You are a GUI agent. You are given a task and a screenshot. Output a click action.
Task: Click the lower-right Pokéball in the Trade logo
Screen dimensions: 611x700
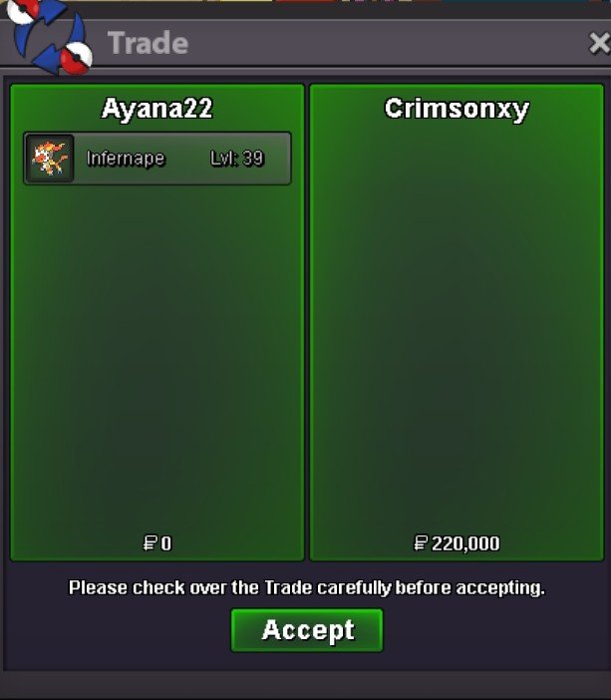pos(76,58)
